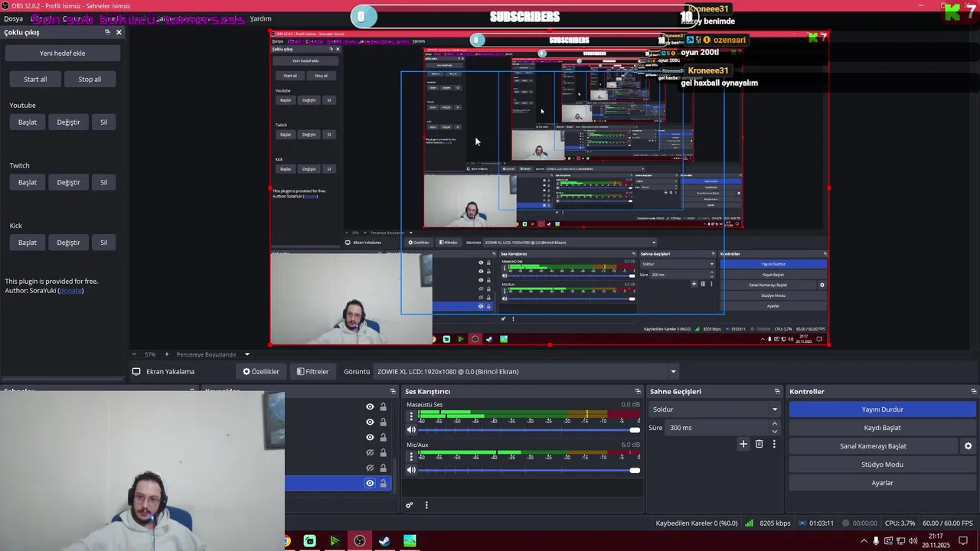The image size is (980, 551).
Task: Zoom out the preview with minus
Action: 135,354
